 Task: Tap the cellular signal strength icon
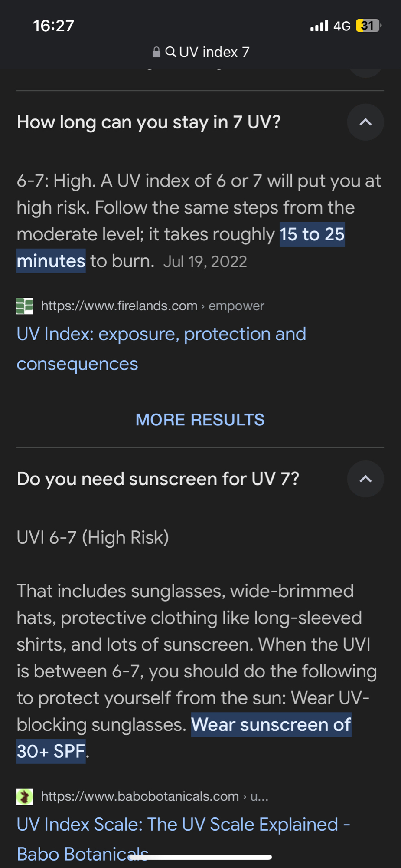tap(319, 26)
